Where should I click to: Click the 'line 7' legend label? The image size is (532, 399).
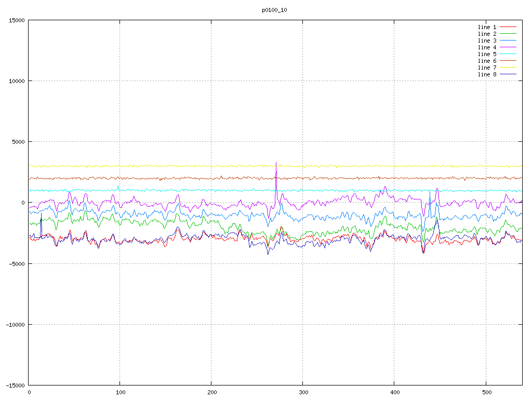click(x=487, y=68)
